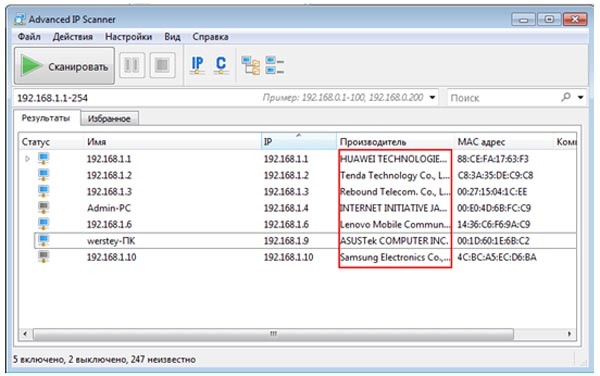Click the Rebound Telecom. Co. manufacturer cell
The width and height of the screenshot is (600, 376).
395,192
